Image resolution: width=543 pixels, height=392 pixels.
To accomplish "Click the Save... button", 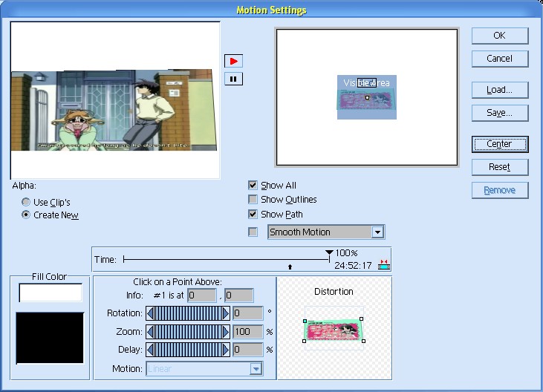I will coord(500,113).
